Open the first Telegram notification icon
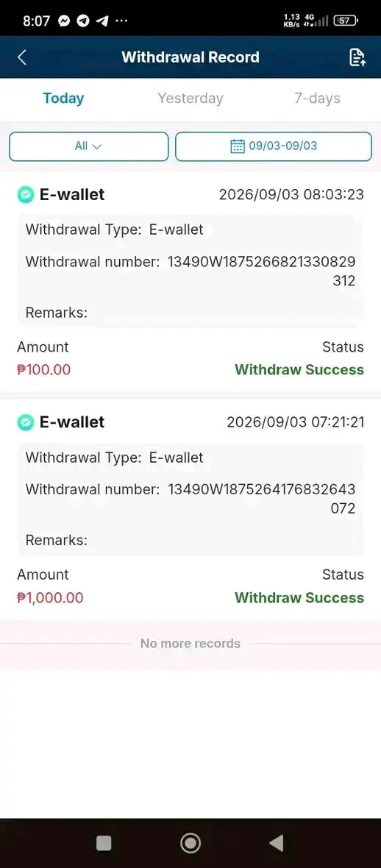The image size is (381, 868). click(83, 21)
